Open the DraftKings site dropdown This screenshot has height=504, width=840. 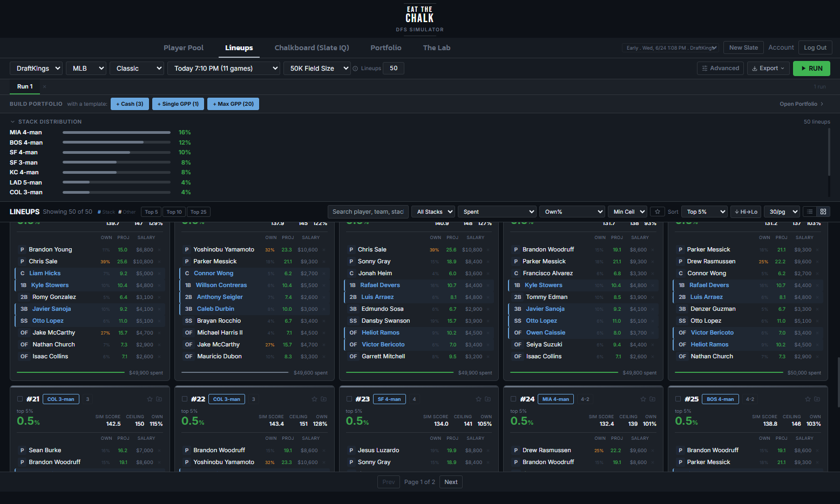(x=36, y=69)
